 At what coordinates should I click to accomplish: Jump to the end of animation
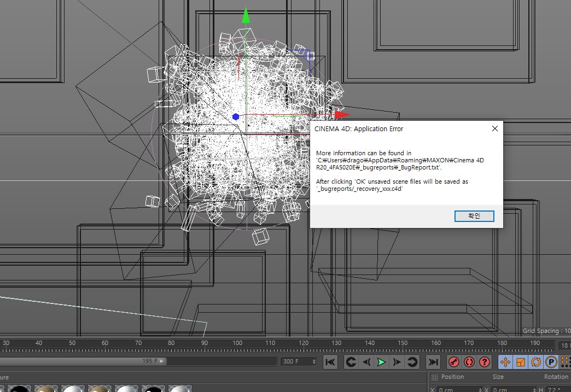433,362
